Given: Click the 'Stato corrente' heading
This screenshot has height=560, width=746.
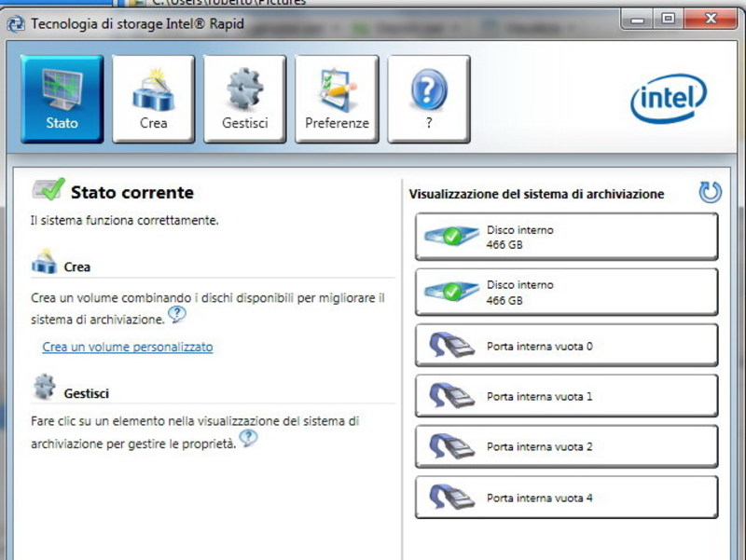Looking at the screenshot, I should [x=132, y=193].
